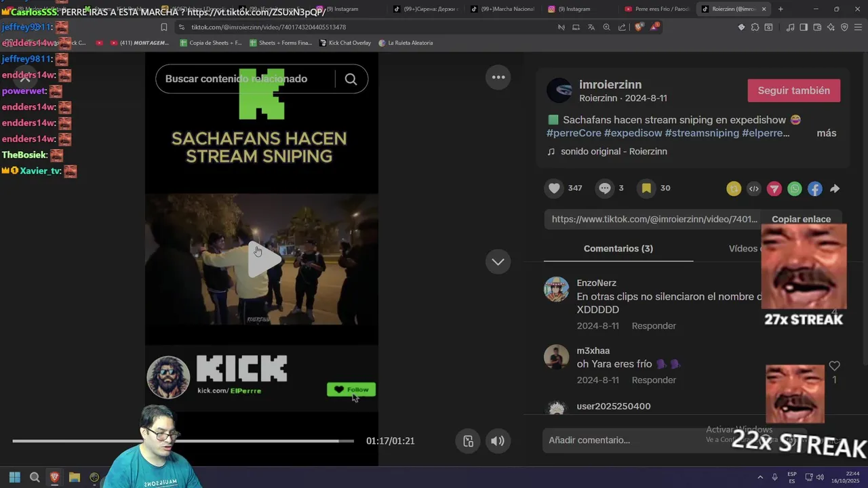Mute the video with the speaker icon
868x488 pixels.
point(497,441)
